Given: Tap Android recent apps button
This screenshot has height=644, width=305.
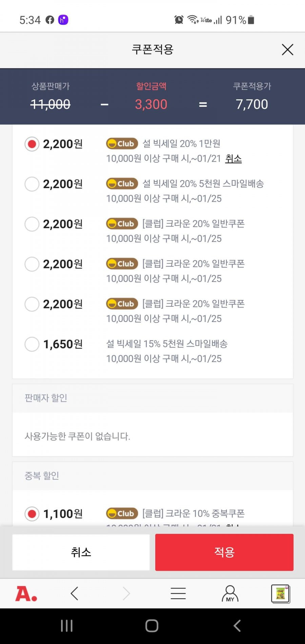Looking at the screenshot, I should click(67, 626).
